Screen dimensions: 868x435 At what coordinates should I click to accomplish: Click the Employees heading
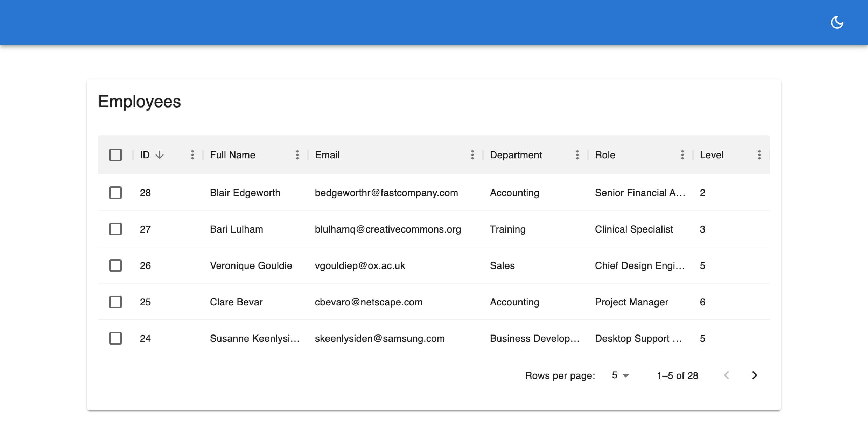(139, 102)
